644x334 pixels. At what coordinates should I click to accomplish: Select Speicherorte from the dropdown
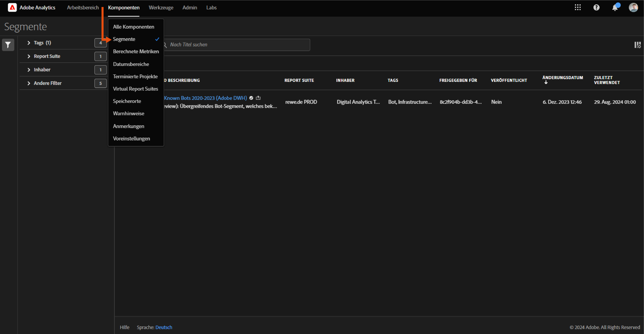[136, 101]
